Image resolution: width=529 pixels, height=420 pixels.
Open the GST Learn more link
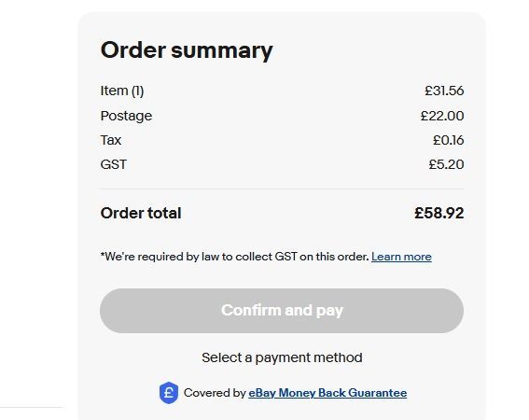point(401,257)
